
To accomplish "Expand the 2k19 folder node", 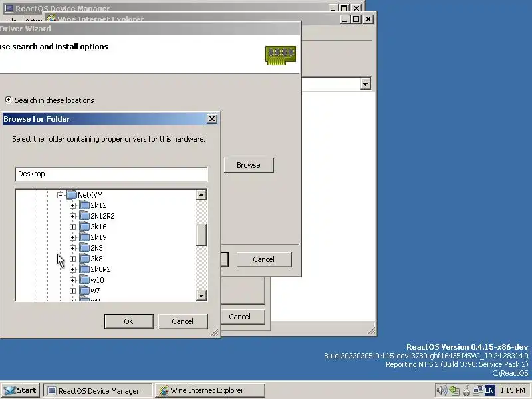I will pos(72,237).
